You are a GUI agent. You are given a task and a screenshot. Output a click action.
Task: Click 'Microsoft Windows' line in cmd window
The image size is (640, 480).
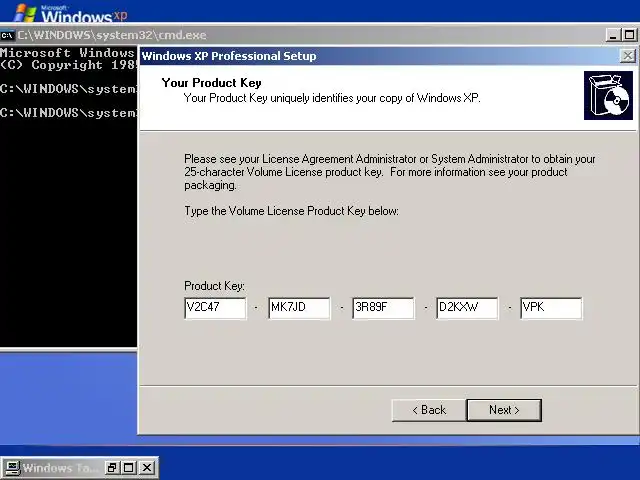(67, 53)
